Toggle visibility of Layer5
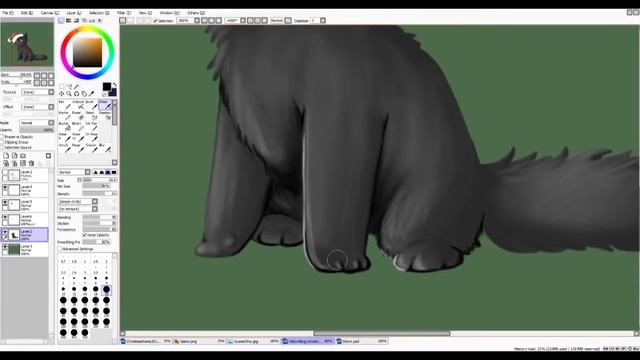This screenshot has width=640, height=360. tap(5, 202)
